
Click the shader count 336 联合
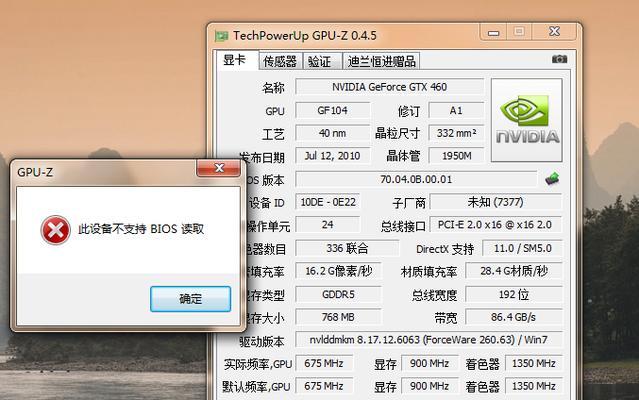tap(347, 248)
